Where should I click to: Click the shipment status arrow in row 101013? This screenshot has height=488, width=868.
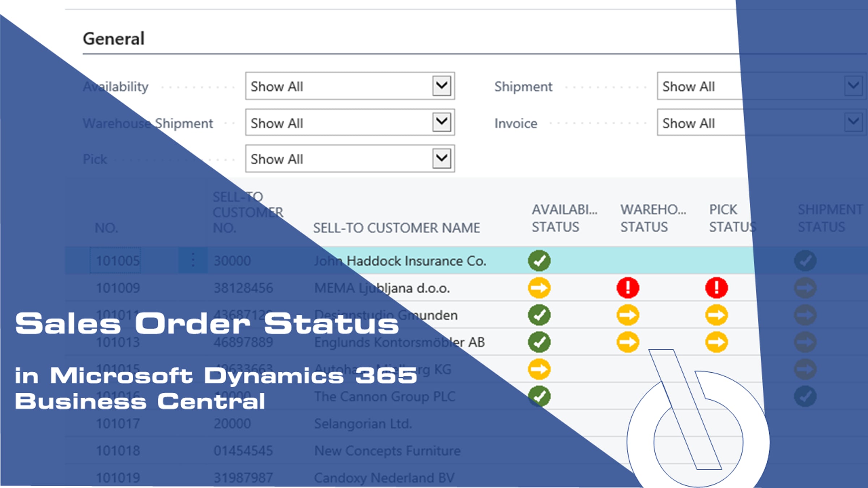pyautogui.click(x=805, y=342)
